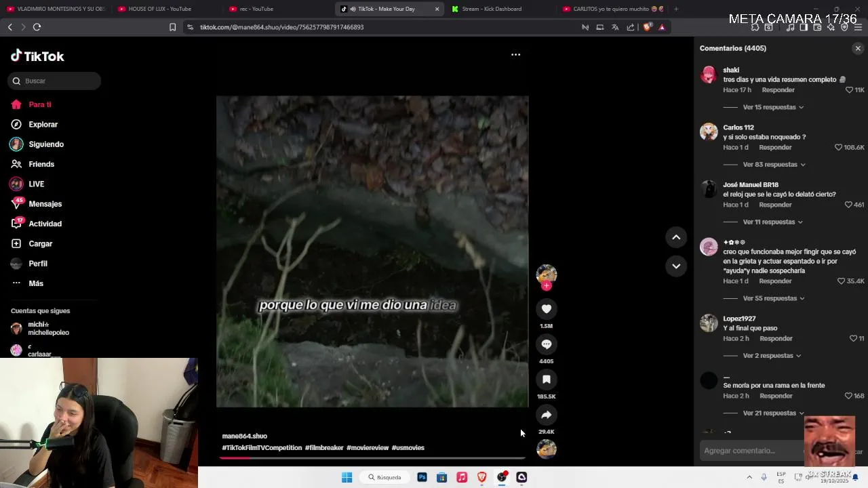The height and width of the screenshot is (488, 868).
Task: Like Carlos 112's comment heart
Action: point(838,147)
